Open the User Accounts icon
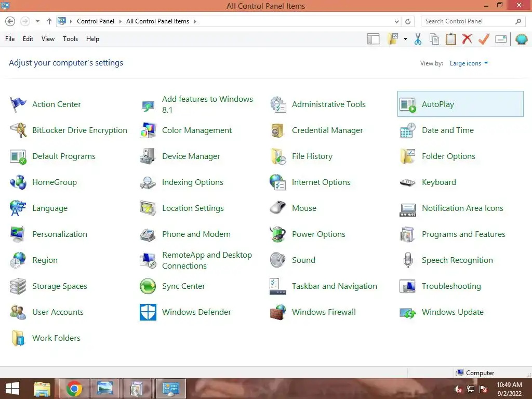Viewport: 532px width, 399px height. click(x=18, y=312)
